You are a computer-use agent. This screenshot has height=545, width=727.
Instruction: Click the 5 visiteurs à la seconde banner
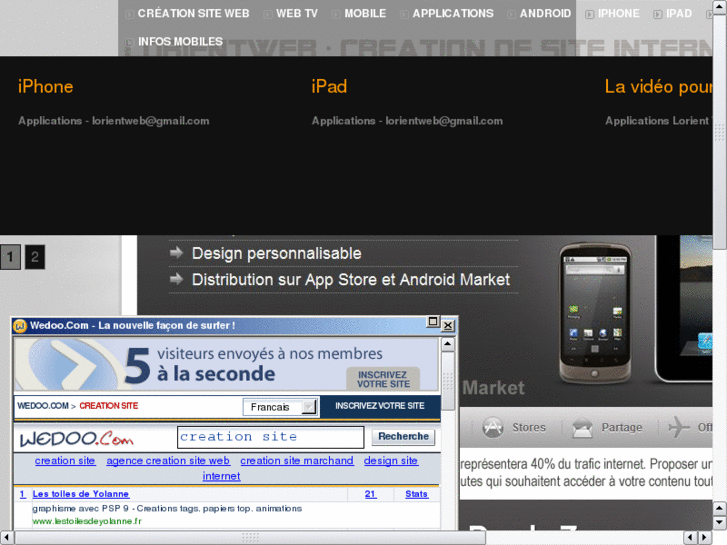(226, 364)
